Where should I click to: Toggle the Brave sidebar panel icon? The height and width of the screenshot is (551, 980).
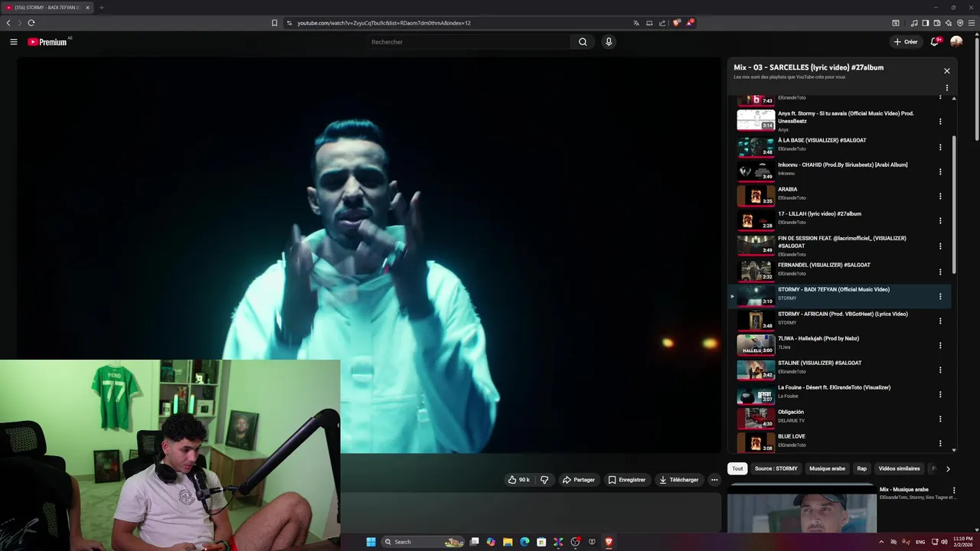(925, 23)
